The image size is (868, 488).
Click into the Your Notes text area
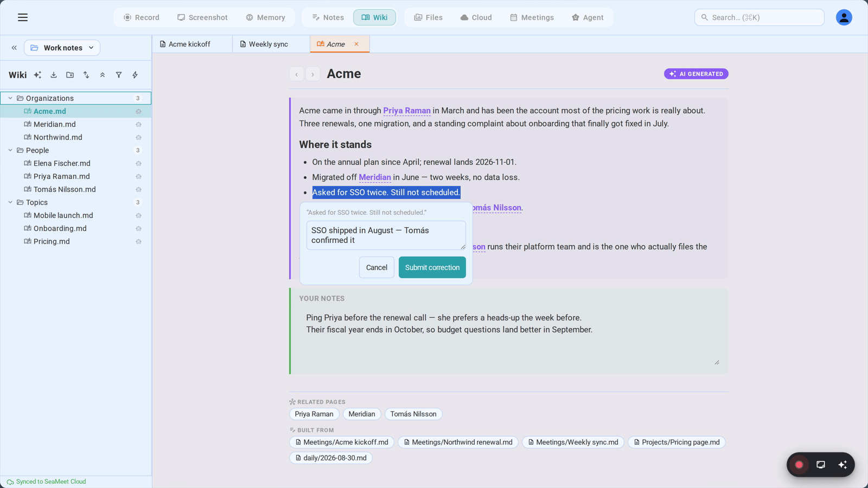tap(509, 336)
